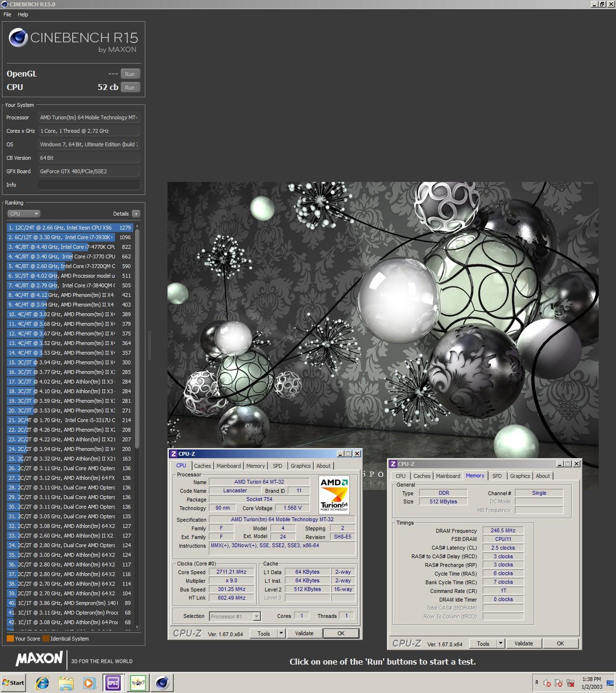Select ranking row AMD Sempron 140 score 89
Screen dimensions: 616x693
[x=70, y=603]
